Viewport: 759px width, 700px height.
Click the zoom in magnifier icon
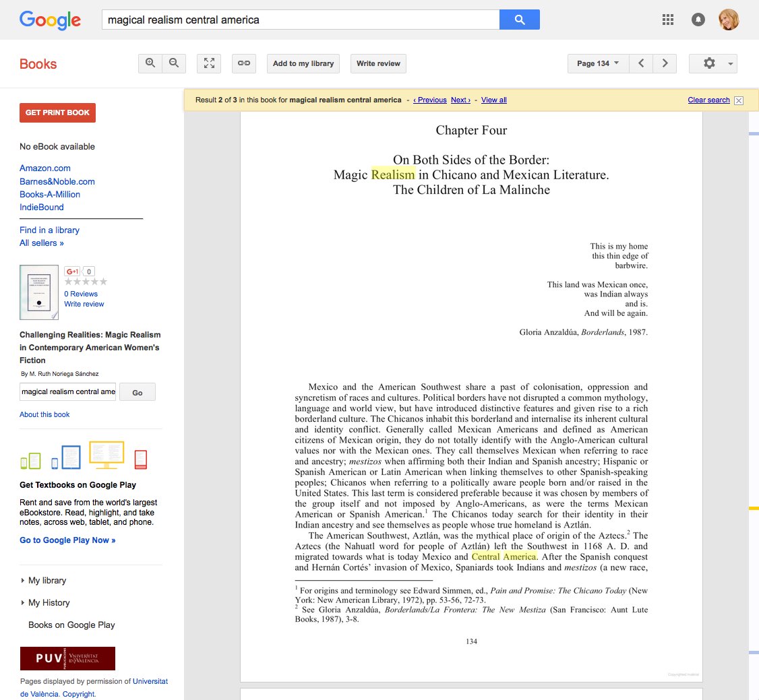[150, 63]
